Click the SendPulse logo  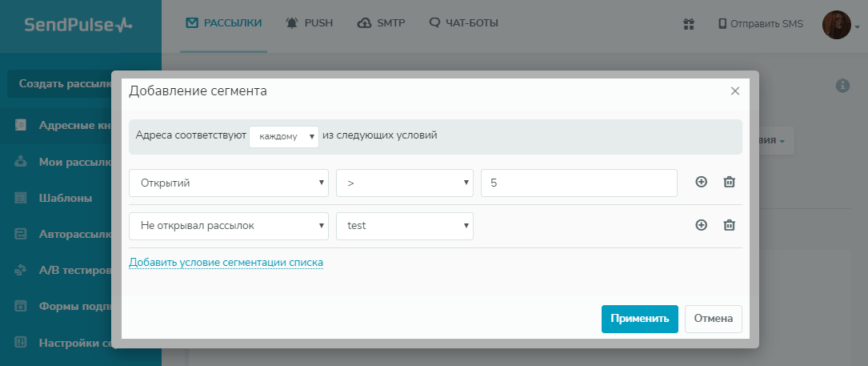coord(78,26)
